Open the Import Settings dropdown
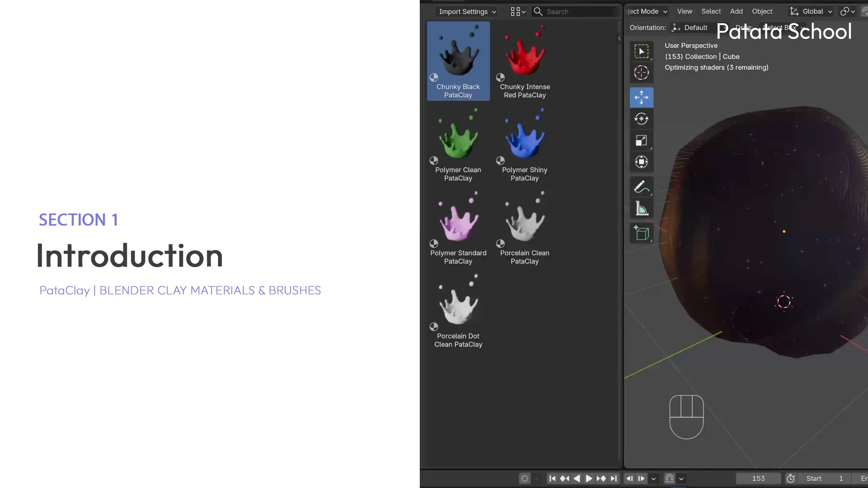This screenshot has width=868, height=488. click(x=467, y=12)
